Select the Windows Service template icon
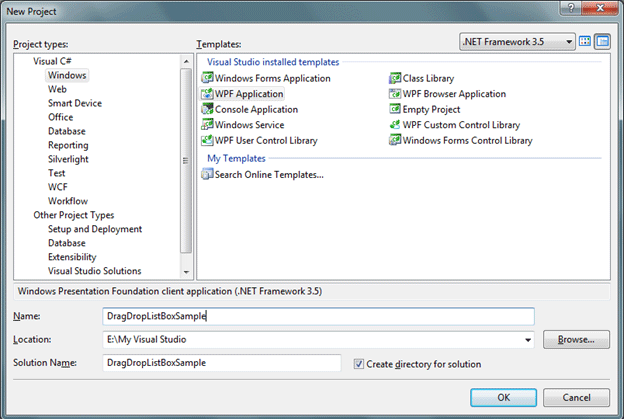Image resolution: width=624 pixels, height=419 pixels. [207, 125]
